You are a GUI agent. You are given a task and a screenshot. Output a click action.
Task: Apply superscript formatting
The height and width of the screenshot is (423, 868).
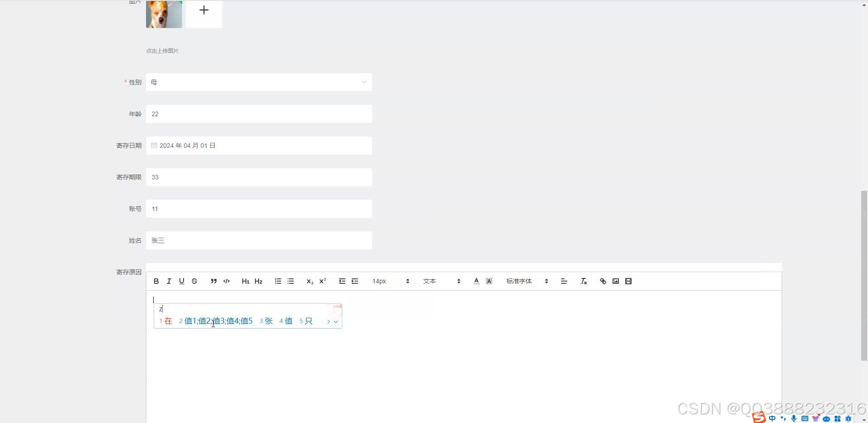point(322,281)
